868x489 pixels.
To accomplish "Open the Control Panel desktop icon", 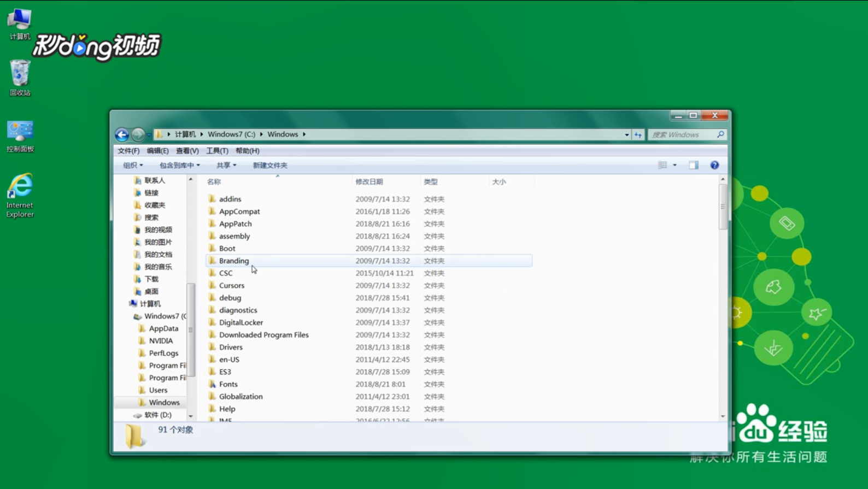I will click(20, 136).
